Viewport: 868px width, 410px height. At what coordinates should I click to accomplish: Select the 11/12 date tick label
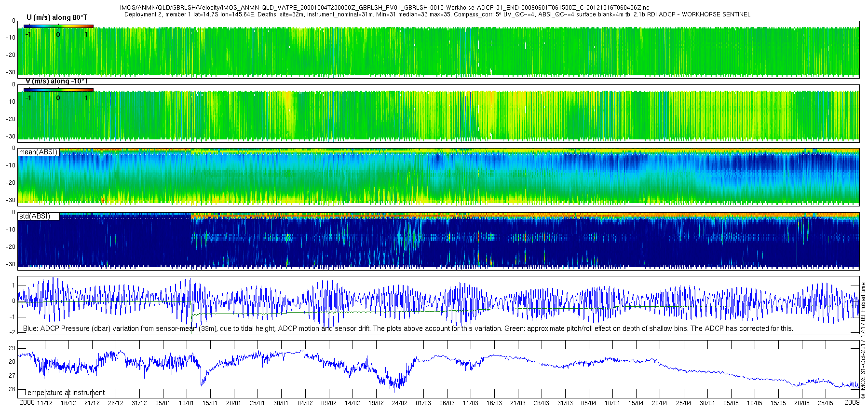coord(45,403)
